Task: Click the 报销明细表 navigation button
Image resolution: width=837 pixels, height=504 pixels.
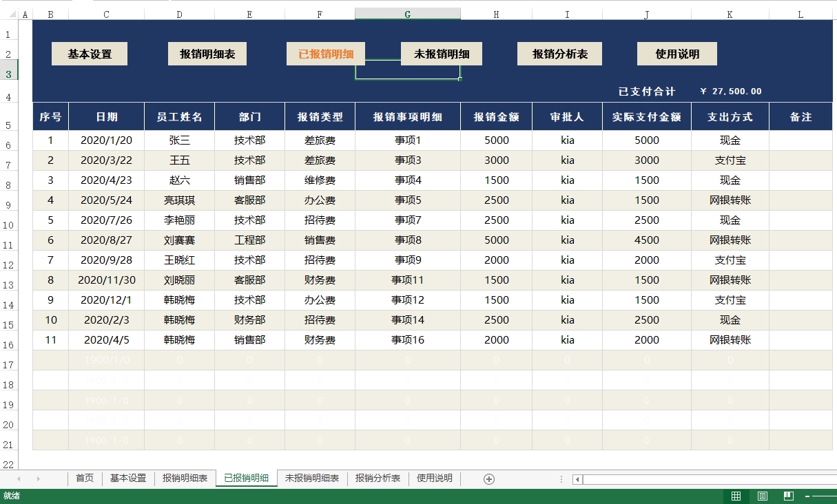Action: pyautogui.click(x=207, y=54)
